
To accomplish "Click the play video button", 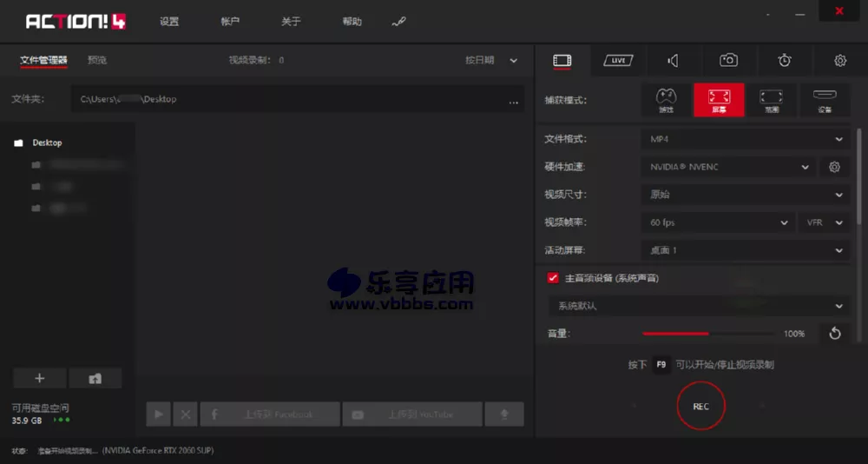I will 158,414.
